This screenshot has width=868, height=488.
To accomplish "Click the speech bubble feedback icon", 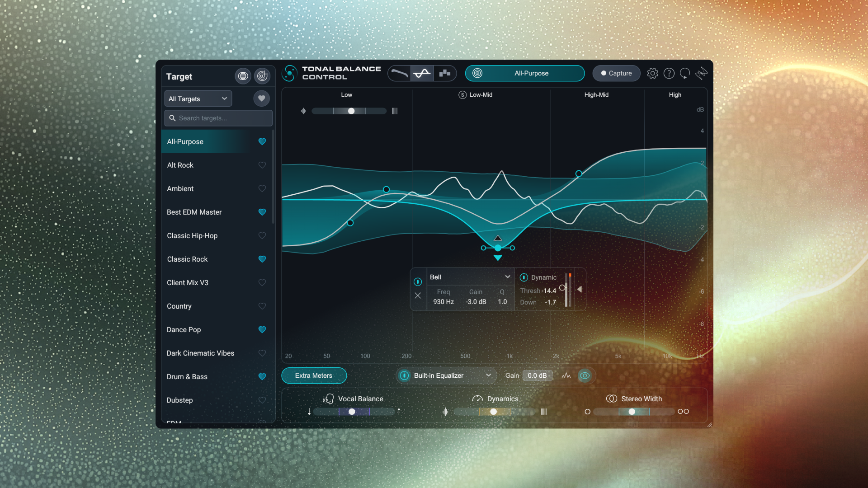I will click(685, 73).
